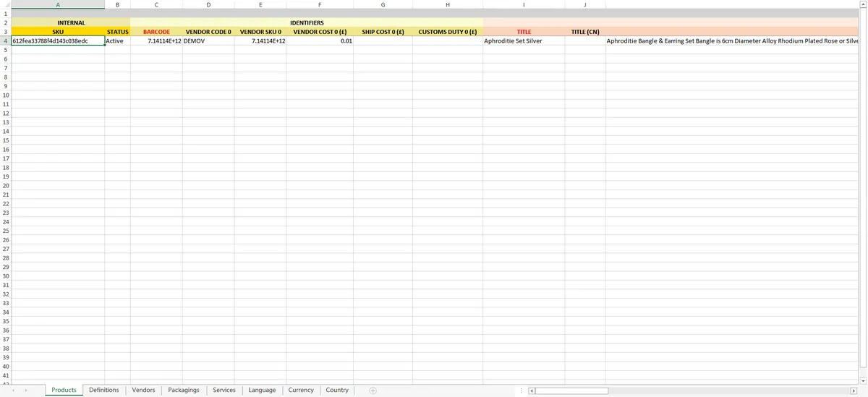Switch to the Definitions sheet tab
868x397 pixels.
pyautogui.click(x=103, y=390)
